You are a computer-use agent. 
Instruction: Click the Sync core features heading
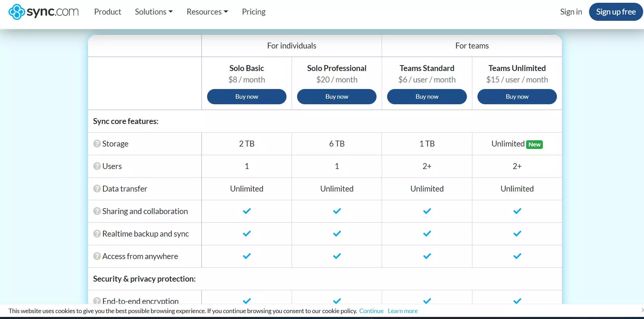coord(126,121)
